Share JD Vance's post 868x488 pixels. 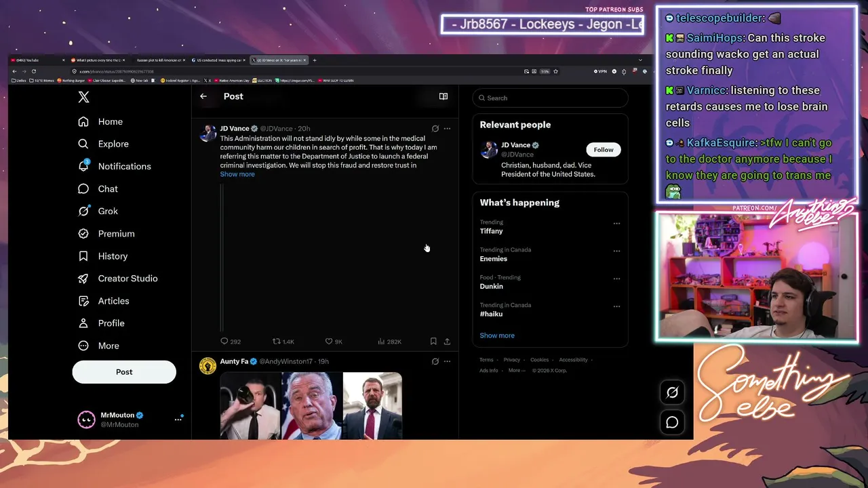[447, 342]
